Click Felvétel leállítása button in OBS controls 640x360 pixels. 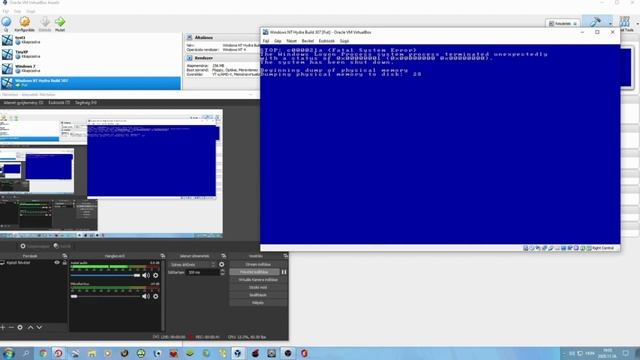(x=254, y=272)
